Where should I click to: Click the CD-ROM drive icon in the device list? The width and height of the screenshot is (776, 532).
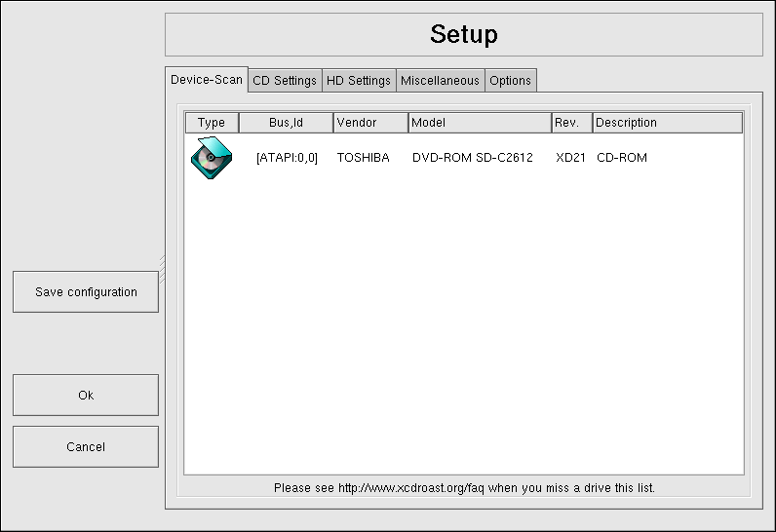[212, 158]
